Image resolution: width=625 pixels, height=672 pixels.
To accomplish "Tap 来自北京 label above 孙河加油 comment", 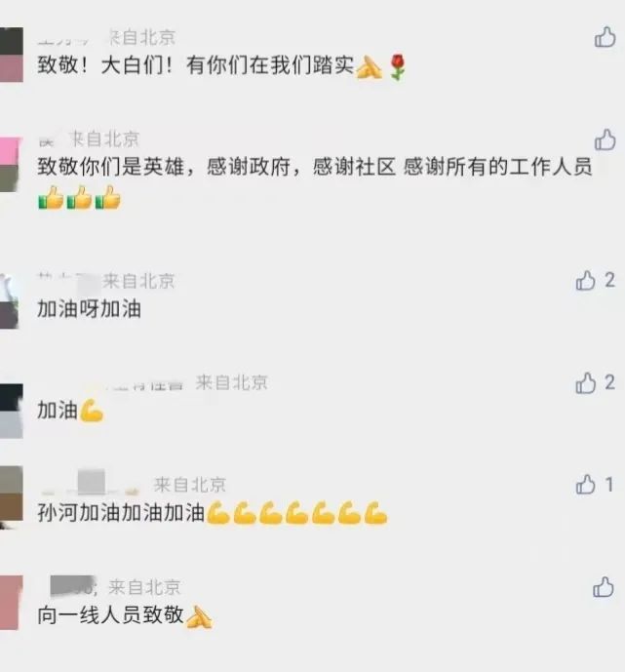I will (x=190, y=485).
